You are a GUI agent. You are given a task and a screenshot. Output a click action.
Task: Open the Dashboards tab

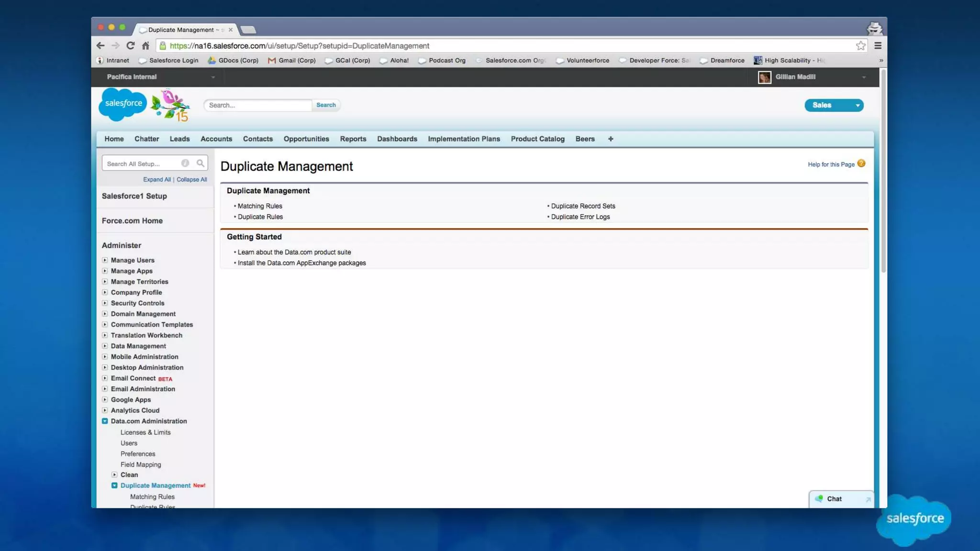point(397,139)
